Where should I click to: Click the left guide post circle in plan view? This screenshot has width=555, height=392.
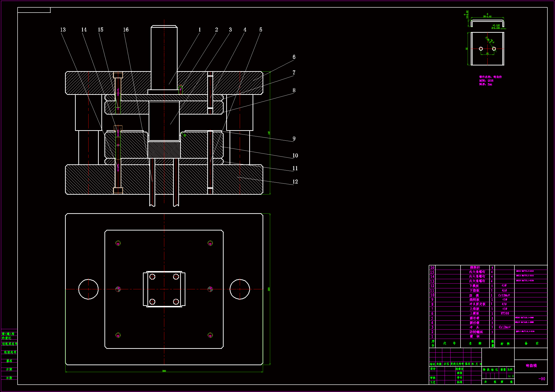(89, 289)
